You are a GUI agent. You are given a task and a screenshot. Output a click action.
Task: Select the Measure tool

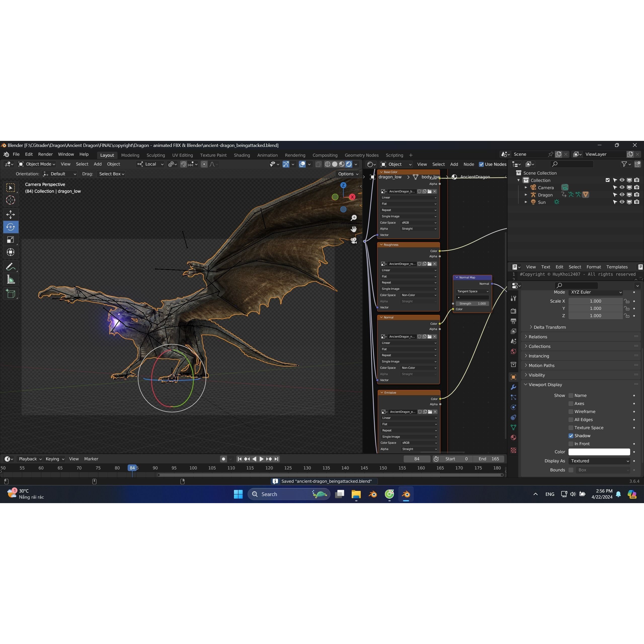(11, 279)
